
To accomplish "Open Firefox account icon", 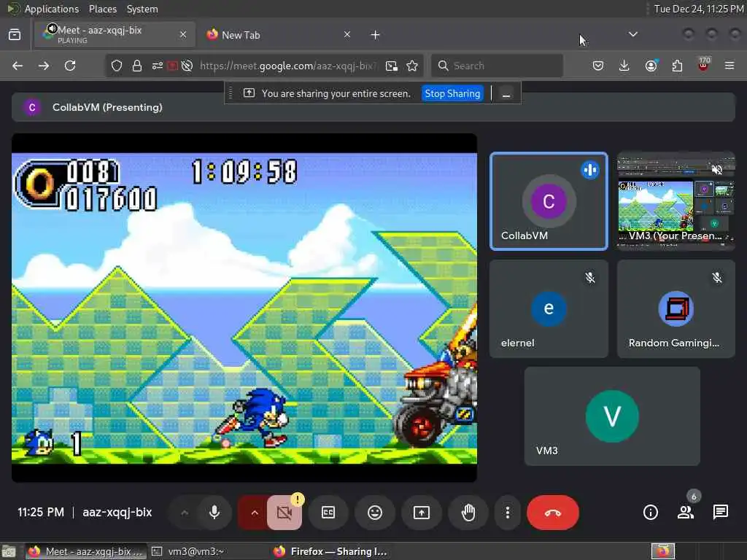I will pos(651,66).
